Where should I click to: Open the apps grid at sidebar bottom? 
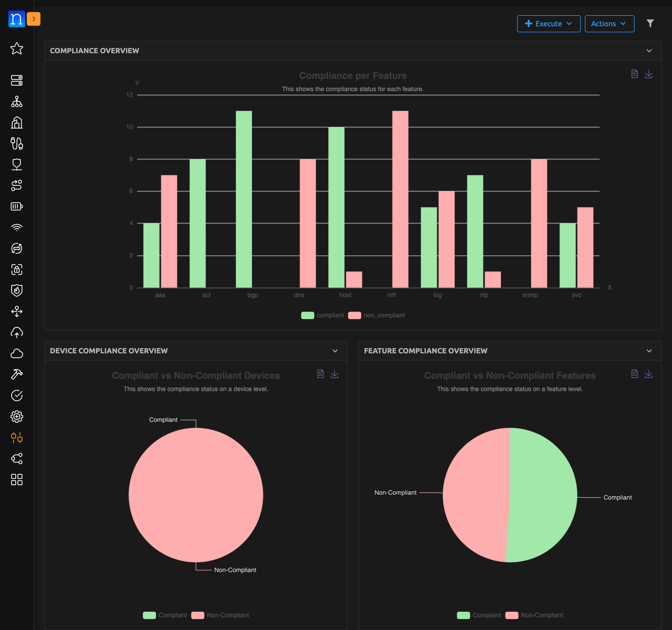pyautogui.click(x=16, y=480)
